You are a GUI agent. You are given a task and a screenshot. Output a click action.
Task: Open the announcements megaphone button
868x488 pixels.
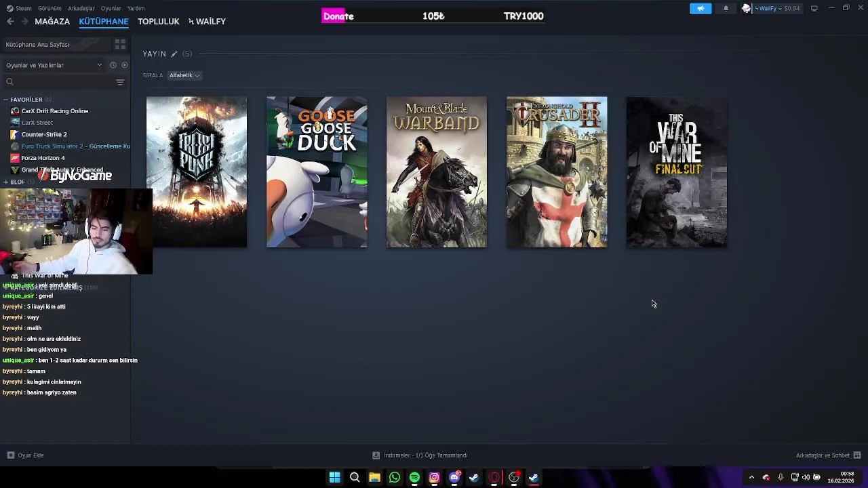pyautogui.click(x=701, y=8)
